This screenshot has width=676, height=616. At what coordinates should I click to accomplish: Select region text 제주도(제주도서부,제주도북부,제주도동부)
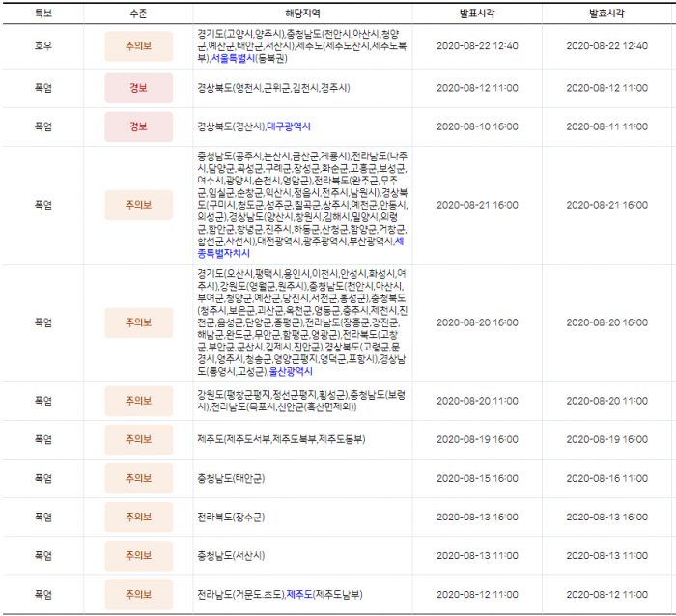tap(281, 439)
